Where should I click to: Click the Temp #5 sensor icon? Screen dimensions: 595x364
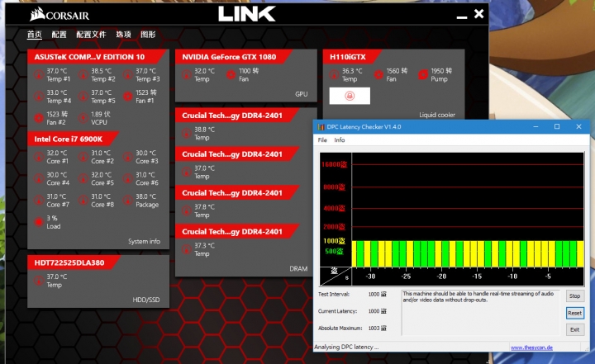tap(83, 97)
